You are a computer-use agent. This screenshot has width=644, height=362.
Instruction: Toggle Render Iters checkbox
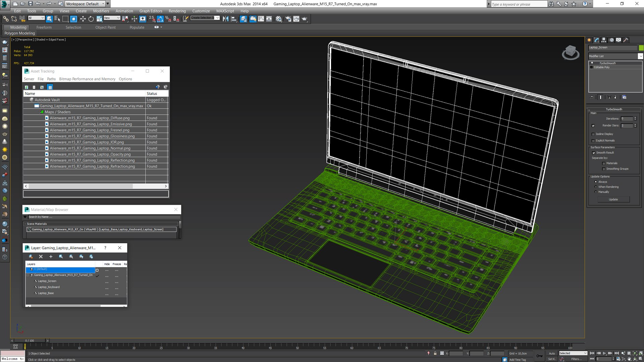[593, 126]
